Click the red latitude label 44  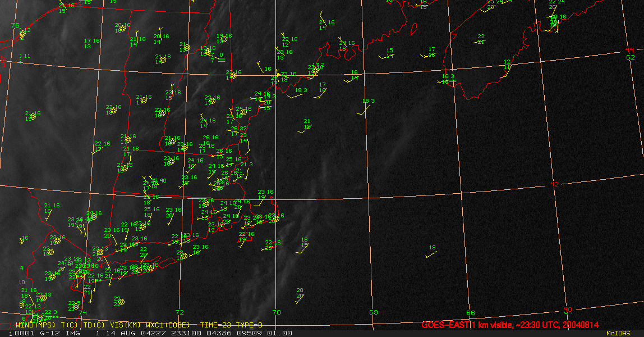click(x=629, y=50)
